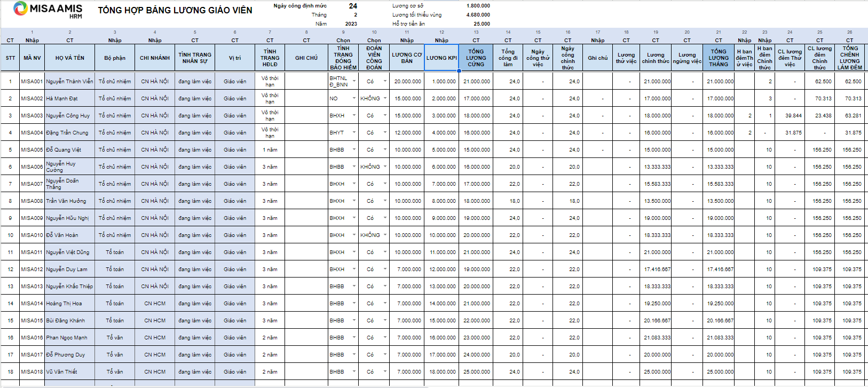The image size is (868, 388).
Task: Click the name cell Nguyễn Thành Viễn
Action: pos(70,82)
